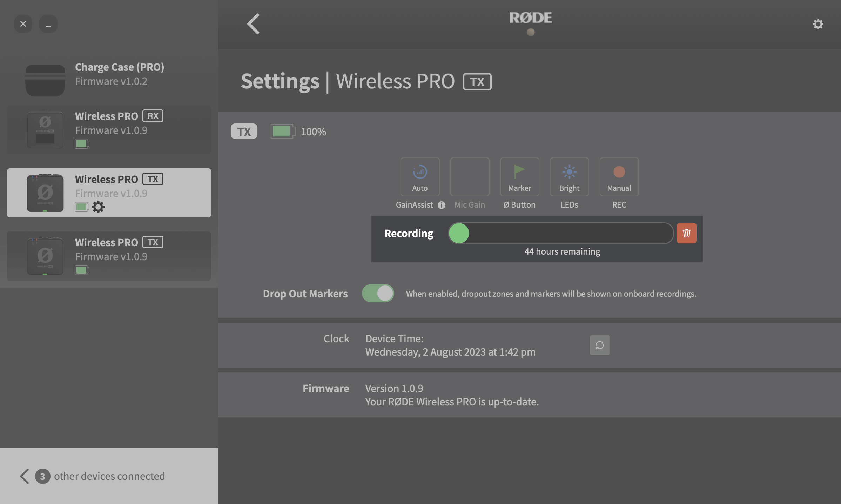
Task: Click the RØDE logo
Action: tap(530, 18)
